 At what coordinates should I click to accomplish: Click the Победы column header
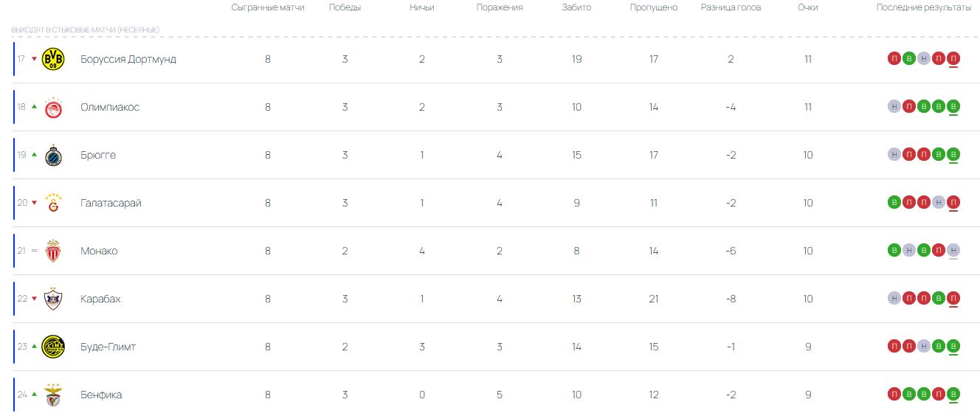point(345,7)
